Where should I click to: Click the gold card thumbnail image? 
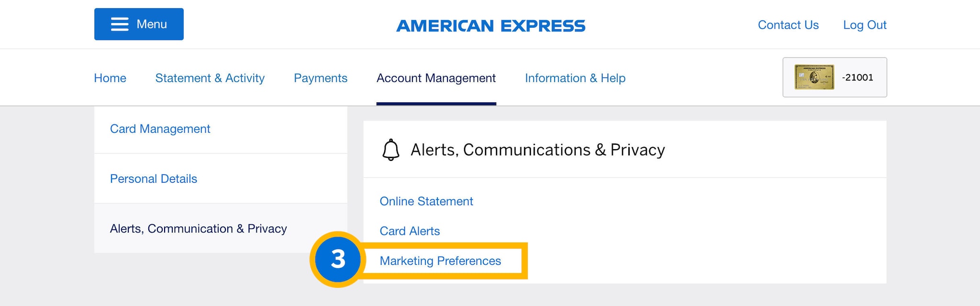click(x=814, y=77)
